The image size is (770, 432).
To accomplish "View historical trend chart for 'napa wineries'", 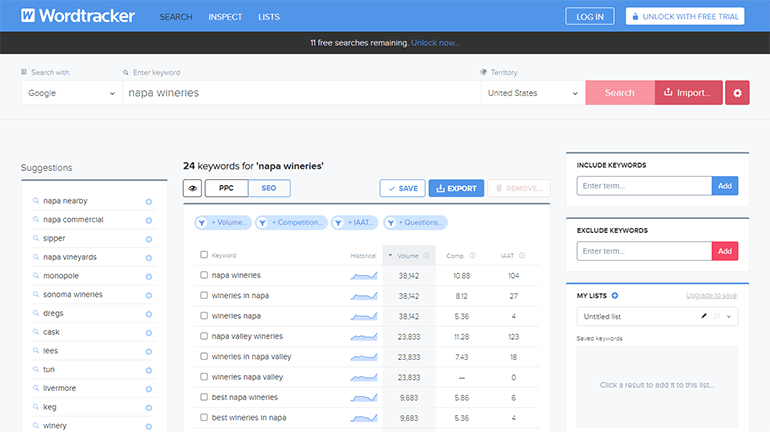I will point(364,275).
